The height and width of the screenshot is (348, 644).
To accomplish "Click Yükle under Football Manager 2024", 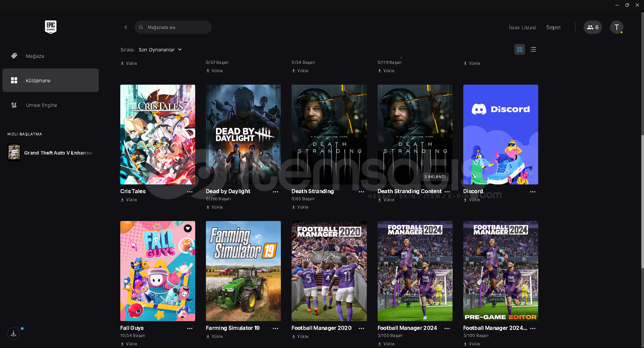I will [x=386, y=344].
